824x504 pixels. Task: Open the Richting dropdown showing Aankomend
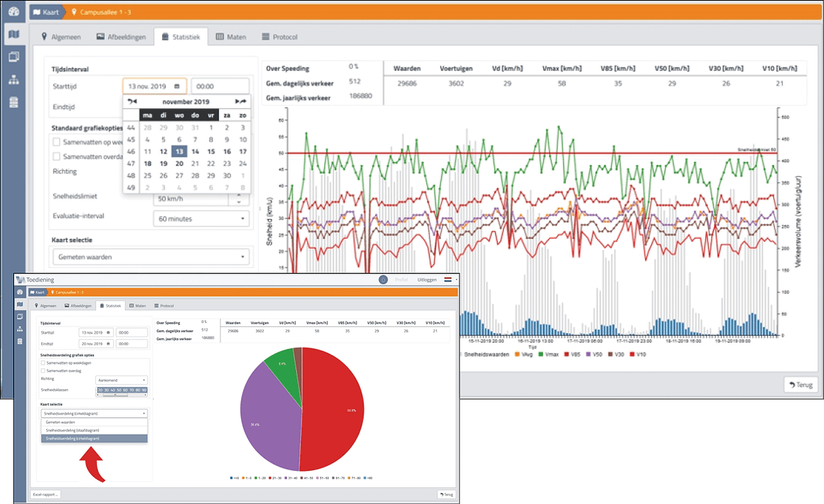121,379
